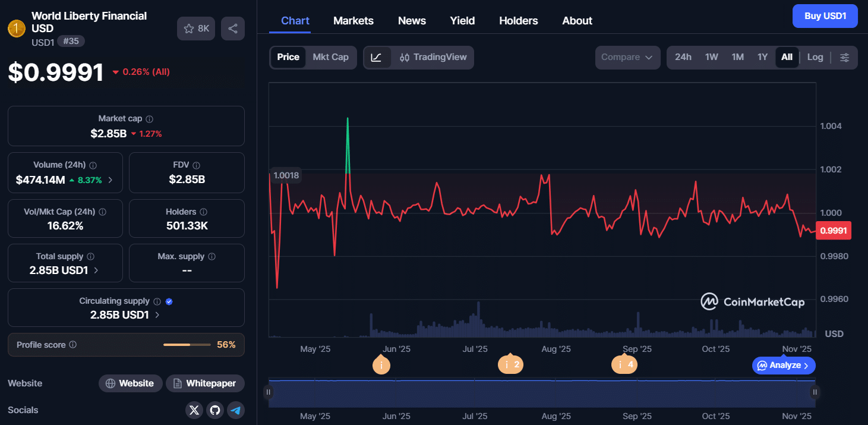Viewport: 868px width, 425px height.
Task: Click the Total supply info icon
Action: click(x=91, y=257)
